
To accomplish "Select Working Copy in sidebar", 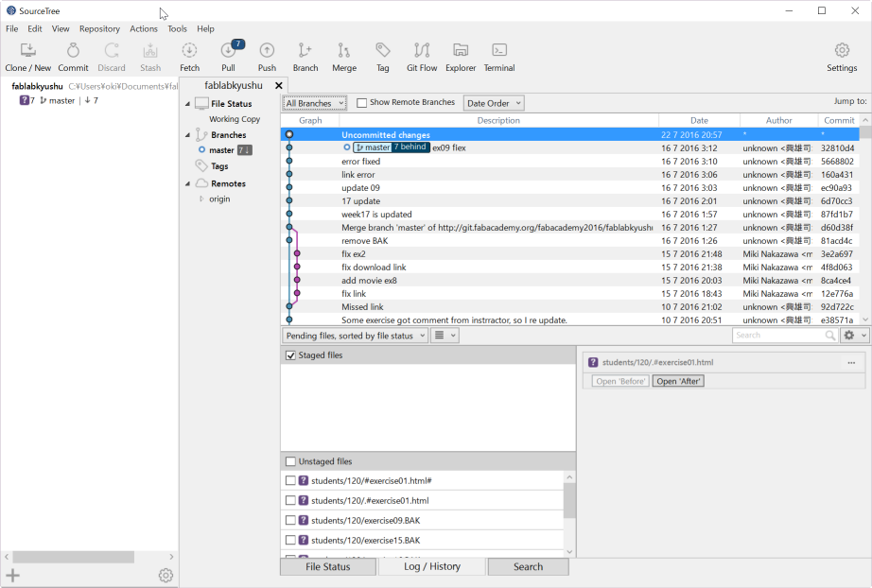I will [x=235, y=119].
